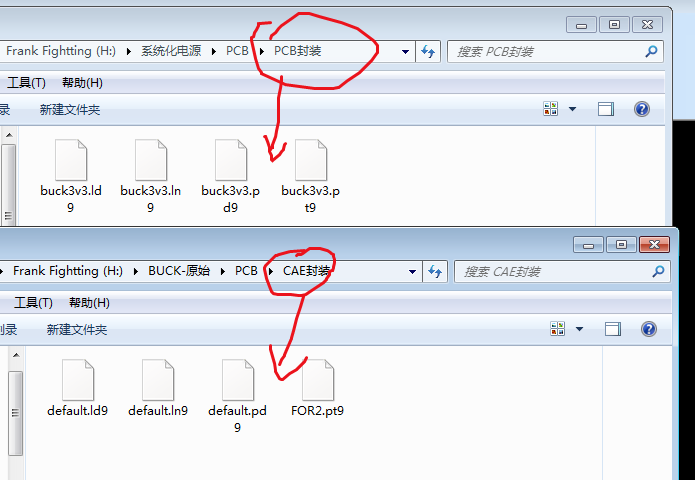This screenshot has width=695, height=480.
Task: Open help in CAE封装 window
Action: pyautogui.click(x=649, y=329)
